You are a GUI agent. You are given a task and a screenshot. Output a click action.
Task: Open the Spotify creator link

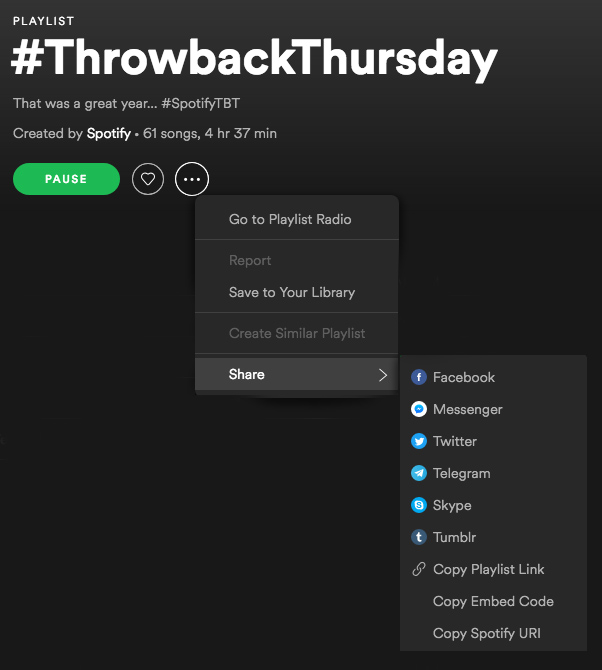(108, 134)
